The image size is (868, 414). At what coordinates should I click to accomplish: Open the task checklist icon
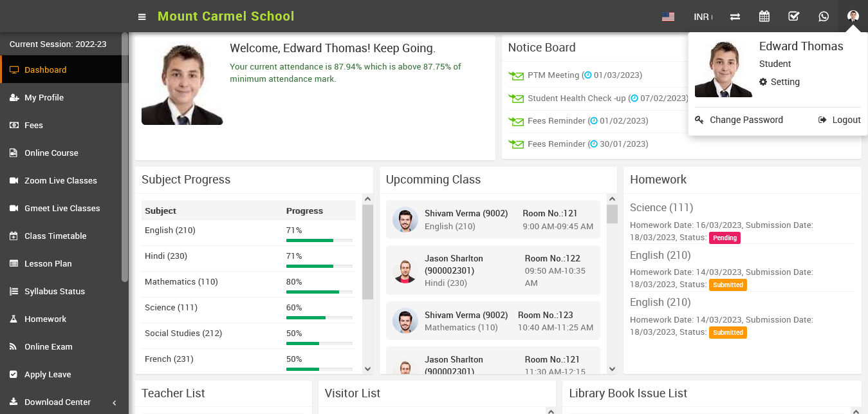794,17
